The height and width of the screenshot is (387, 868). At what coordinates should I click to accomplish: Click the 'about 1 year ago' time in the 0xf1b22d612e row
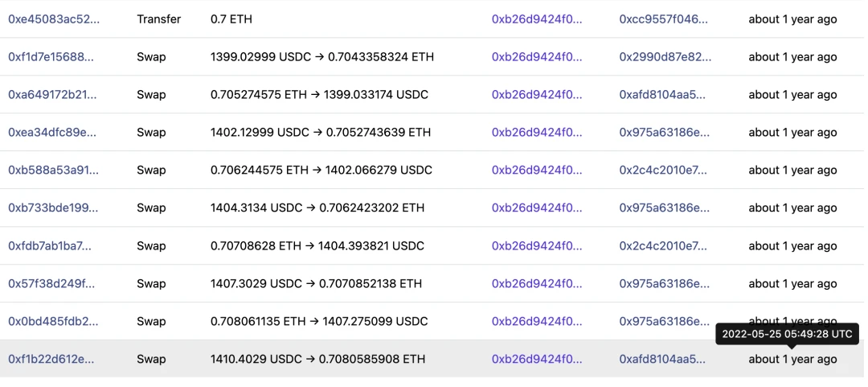pos(792,360)
